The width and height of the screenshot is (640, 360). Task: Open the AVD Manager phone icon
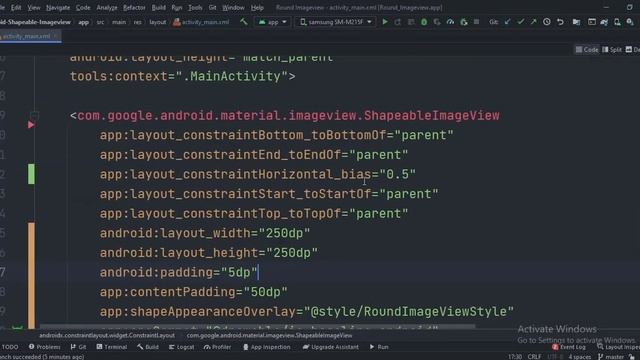tap(618, 22)
